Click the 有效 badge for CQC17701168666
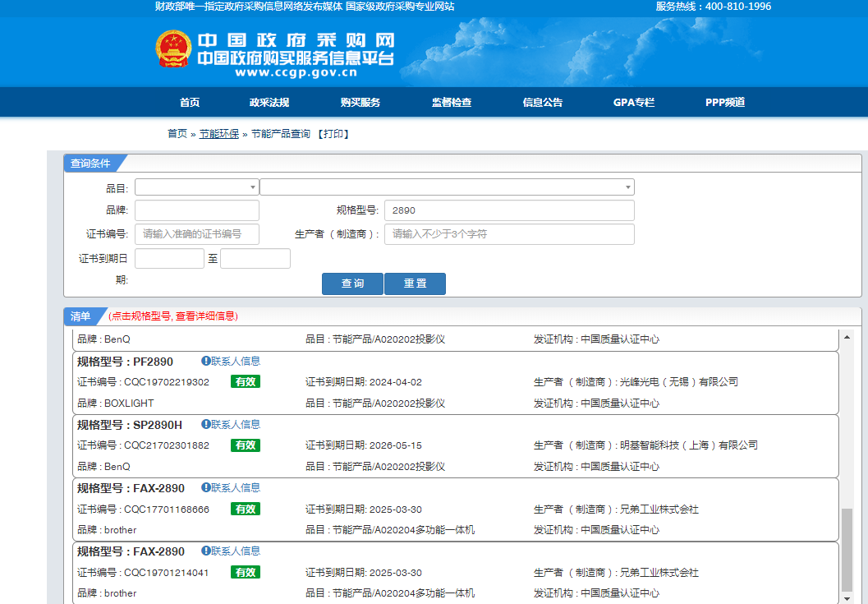This screenshot has height=604, width=868. [246, 509]
